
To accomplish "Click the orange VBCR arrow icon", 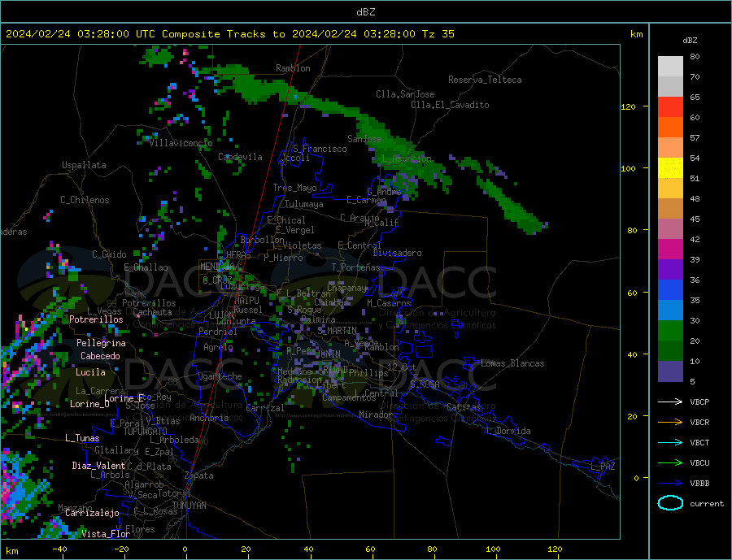I will click(x=670, y=423).
